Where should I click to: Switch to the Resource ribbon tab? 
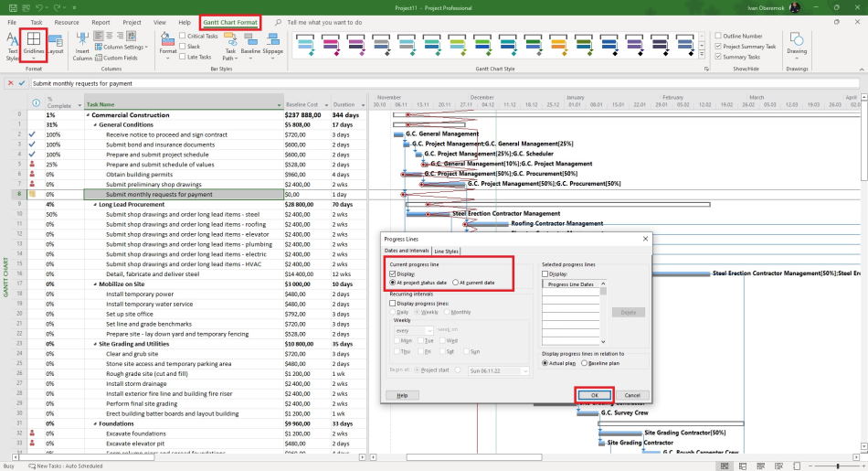(x=67, y=22)
